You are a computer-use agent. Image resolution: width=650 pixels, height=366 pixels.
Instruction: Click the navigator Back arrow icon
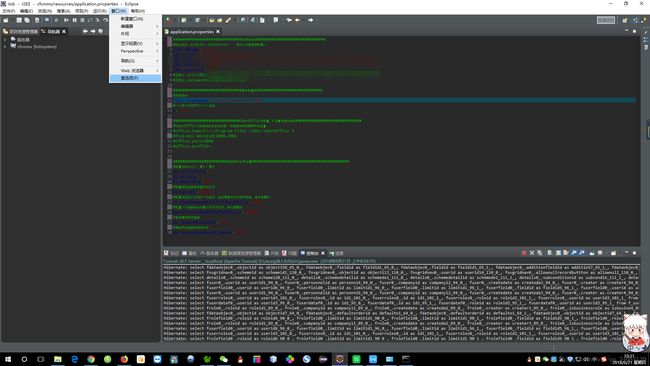tap(85, 32)
